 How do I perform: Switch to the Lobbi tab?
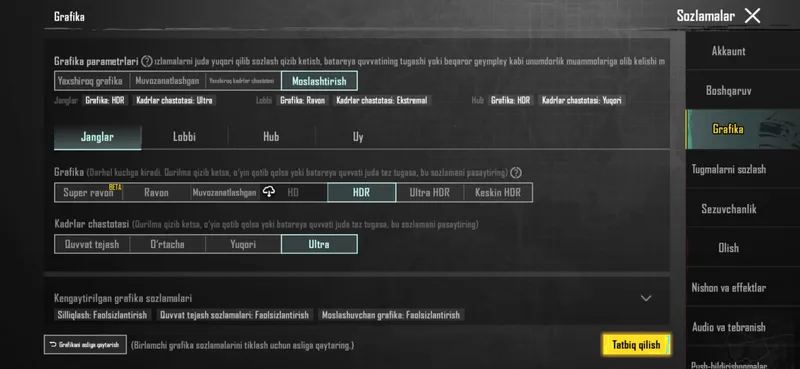(x=184, y=137)
